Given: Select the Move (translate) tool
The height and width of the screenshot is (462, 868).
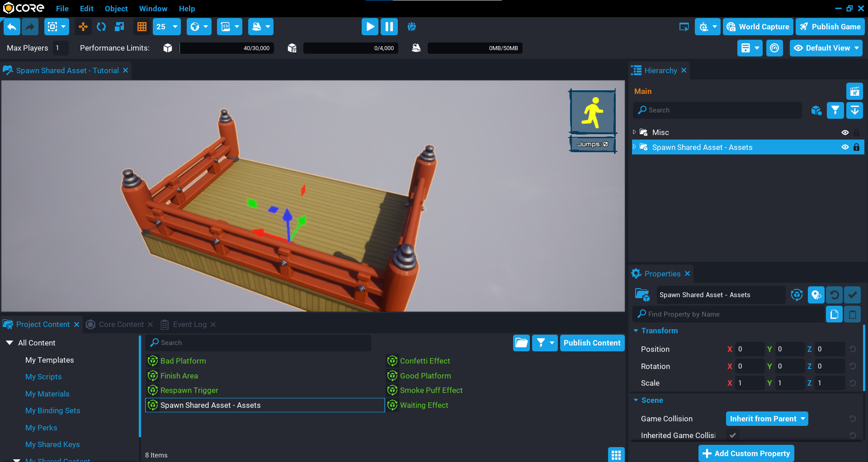Looking at the screenshot, I should (x=83, y=27).
